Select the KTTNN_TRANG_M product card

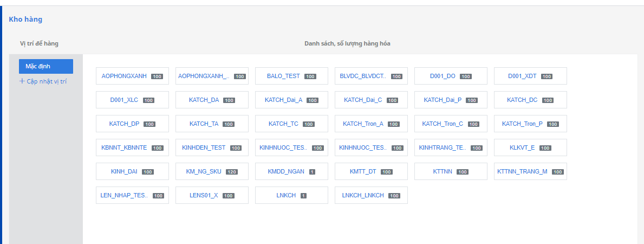pyautogui.click(x=522, y=171)
